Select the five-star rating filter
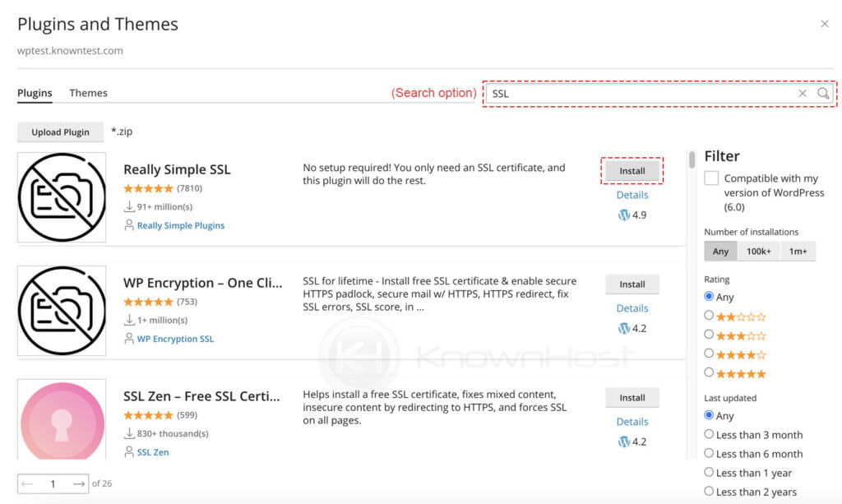Screen dimensions: 842x504 (709, 372)
